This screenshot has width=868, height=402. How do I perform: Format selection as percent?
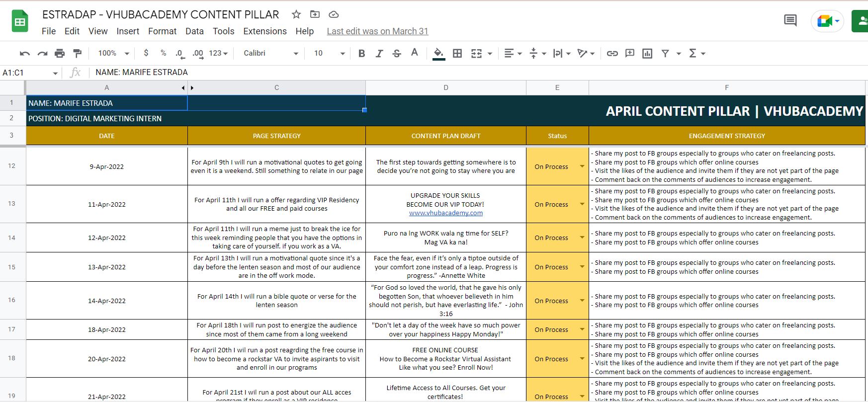tap(163, 53)
